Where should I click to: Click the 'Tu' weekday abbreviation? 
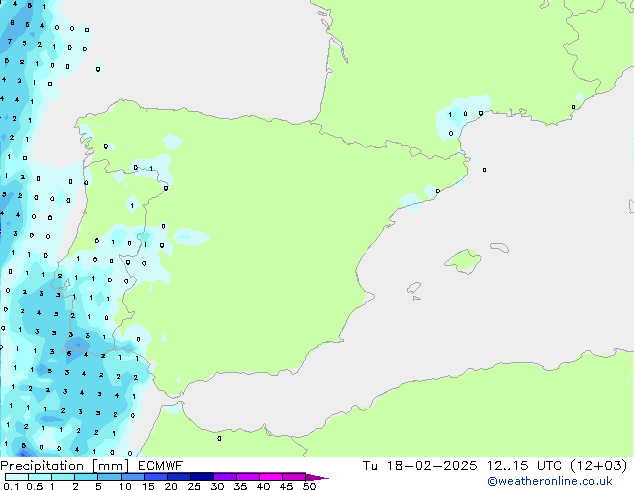click(x=370, y=466)
